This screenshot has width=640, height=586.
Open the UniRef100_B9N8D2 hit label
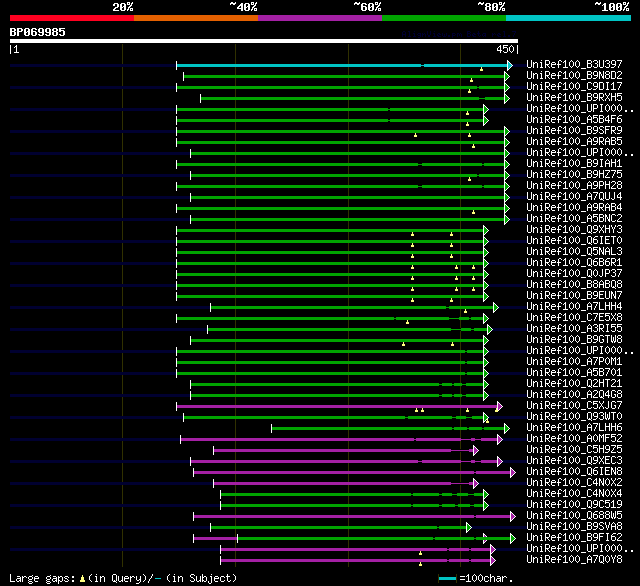click(x=574, y=75)
